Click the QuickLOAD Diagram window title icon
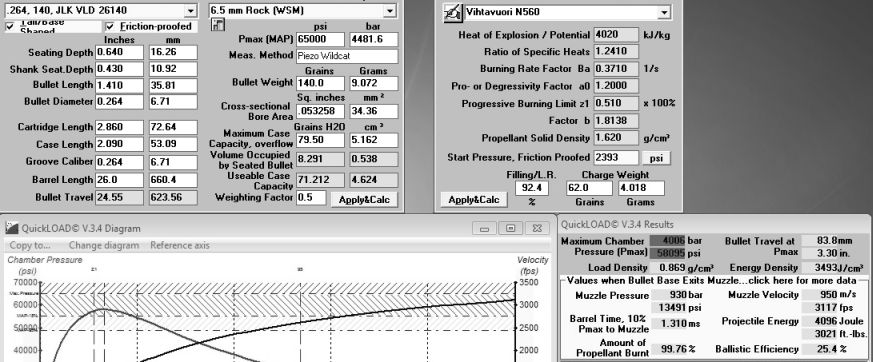This screenshot has width=873, height=362. 12,228
